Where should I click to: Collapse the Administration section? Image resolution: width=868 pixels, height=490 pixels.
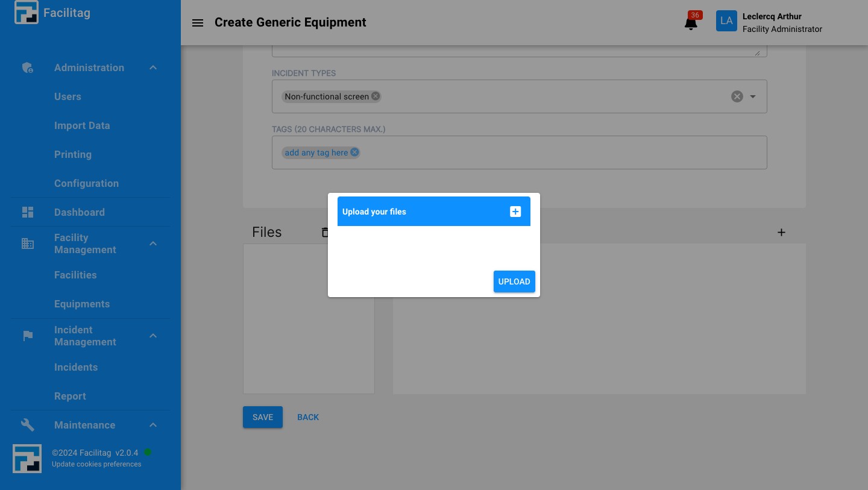(x=153, y=68)
